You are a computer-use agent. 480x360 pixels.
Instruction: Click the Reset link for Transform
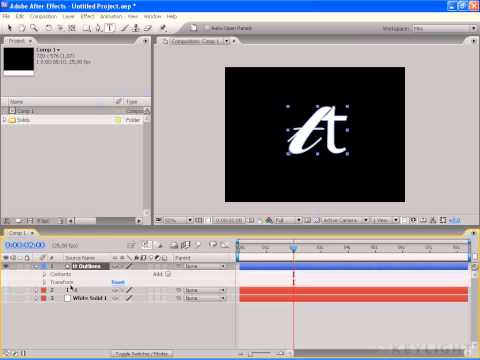118,282
